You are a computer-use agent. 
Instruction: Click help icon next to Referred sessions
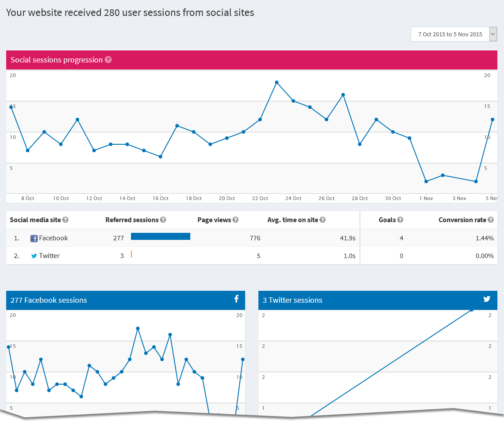click(x=163, y=220)
